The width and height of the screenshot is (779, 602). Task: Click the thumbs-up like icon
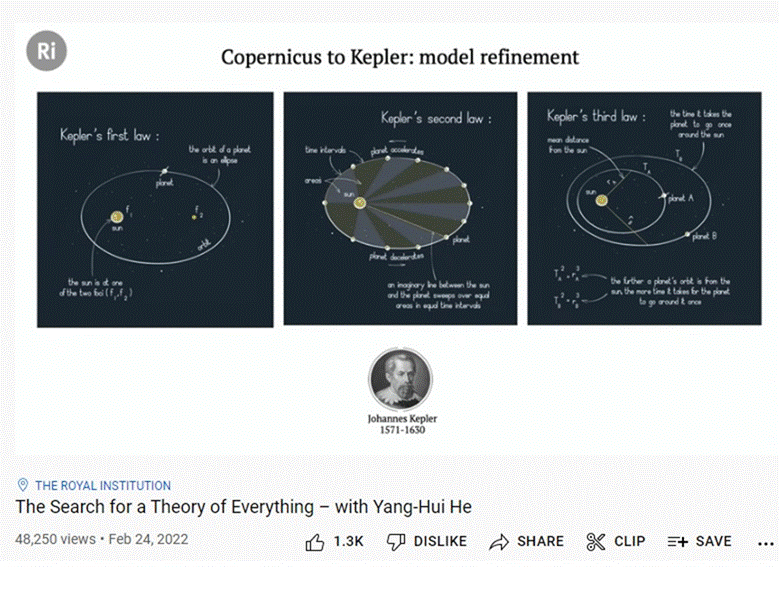pyautogui.click(x=314, y=542)
